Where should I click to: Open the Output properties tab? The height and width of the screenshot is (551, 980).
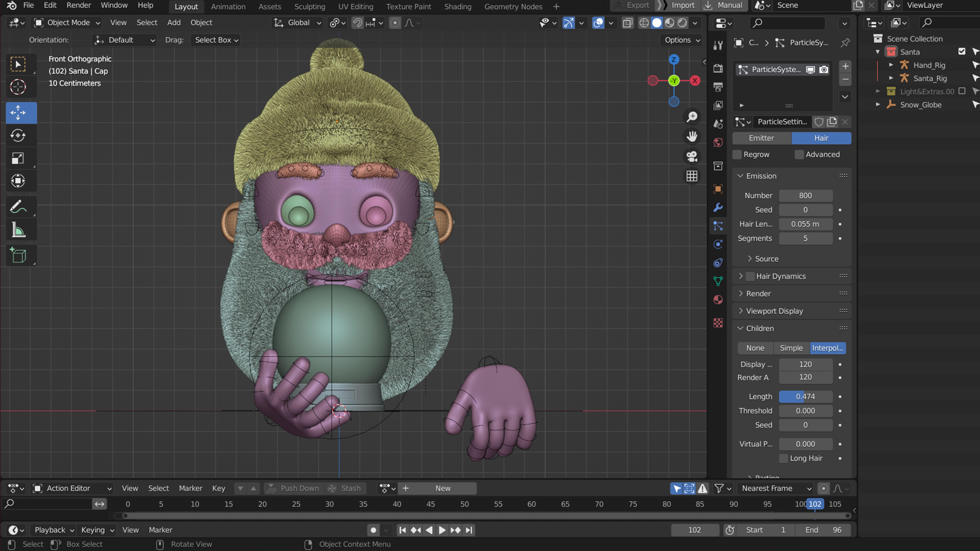[718, 87]
